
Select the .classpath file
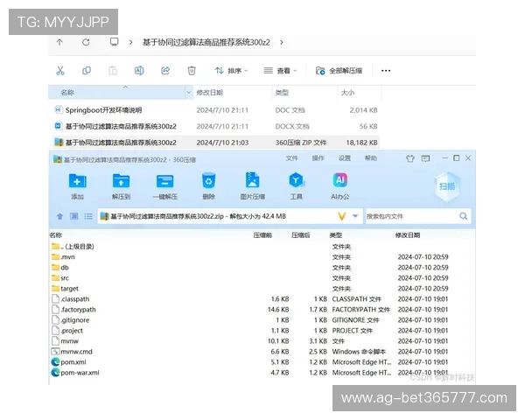point(71,299)
